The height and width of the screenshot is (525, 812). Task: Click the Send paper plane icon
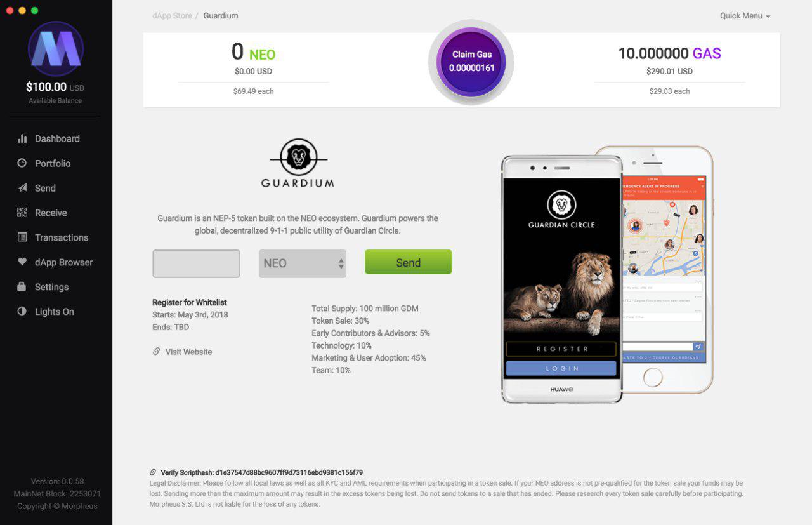22,188
